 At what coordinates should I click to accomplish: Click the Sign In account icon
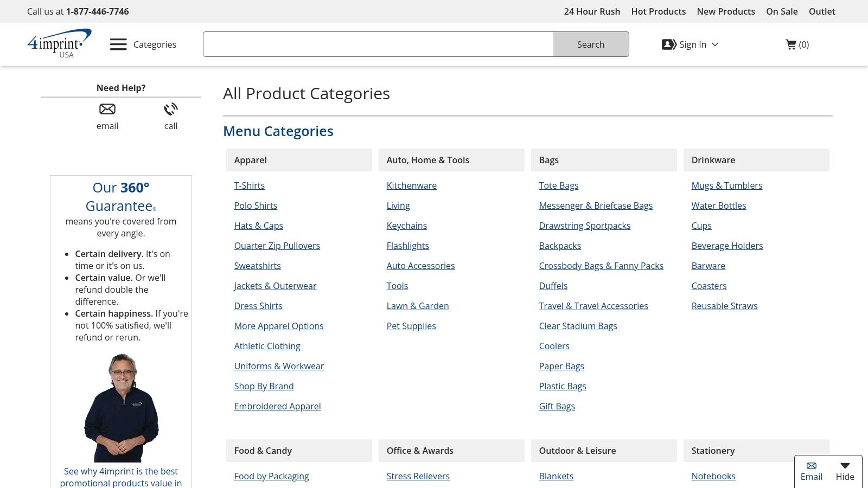(x=669, y=44)
